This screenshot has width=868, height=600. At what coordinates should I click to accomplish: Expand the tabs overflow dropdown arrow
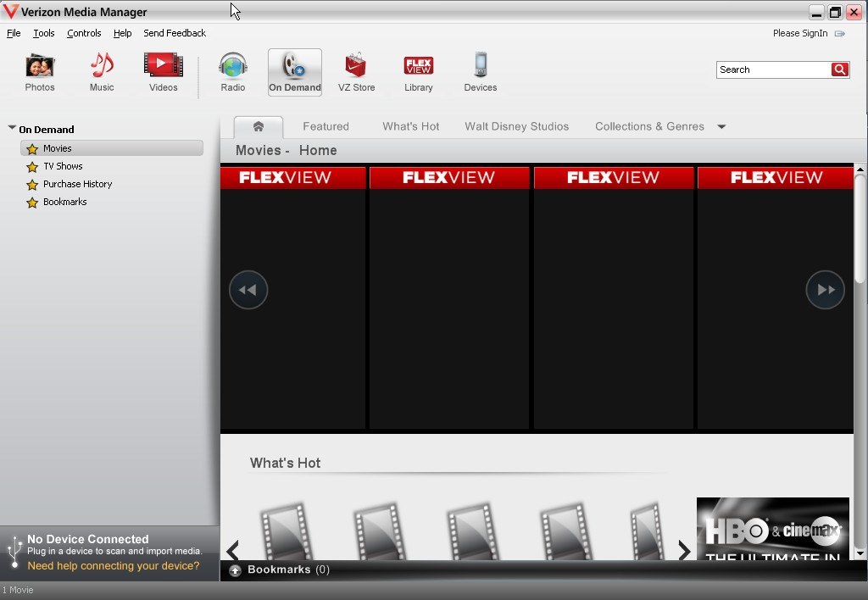pyautogui.click(x=721, y=127)
